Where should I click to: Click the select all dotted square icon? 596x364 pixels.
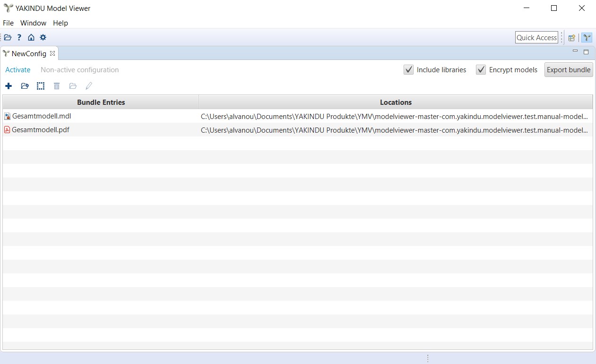click(41, 86)
